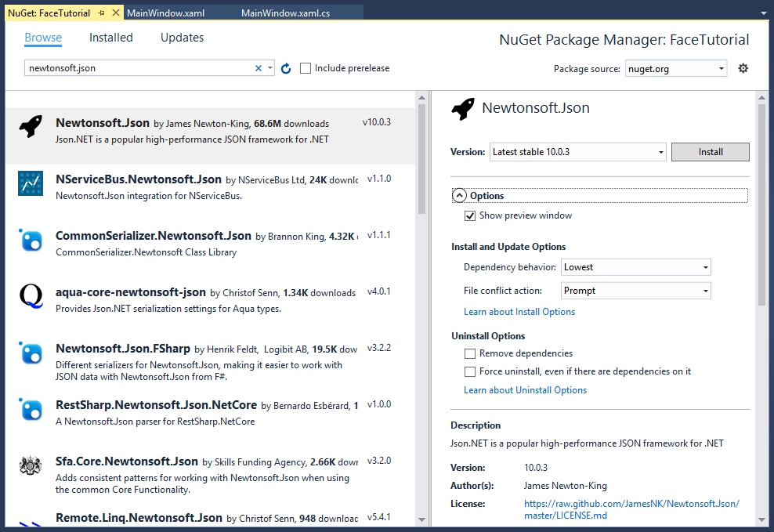Pin the NuGet: FaceTutorial tab

(x=102, y=13)
